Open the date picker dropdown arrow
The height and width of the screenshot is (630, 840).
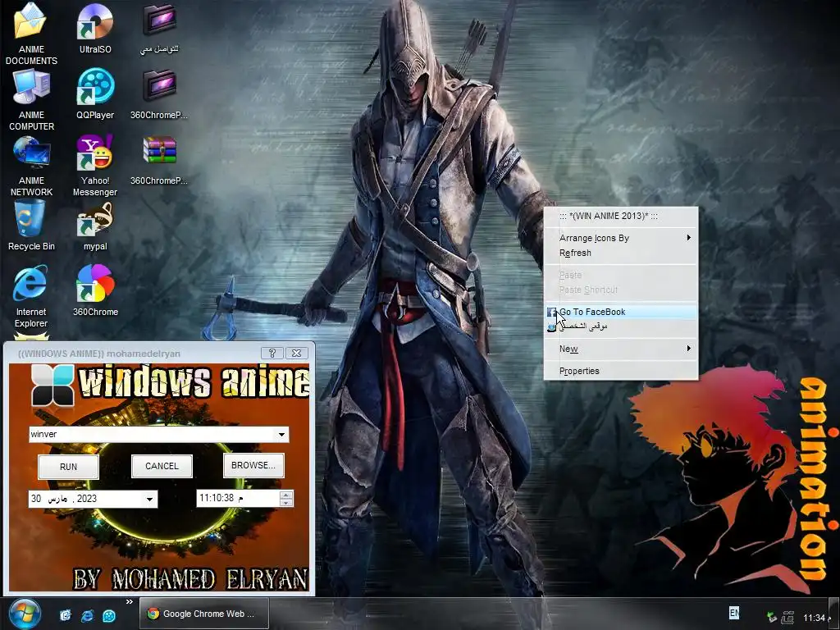click(149, 500)
